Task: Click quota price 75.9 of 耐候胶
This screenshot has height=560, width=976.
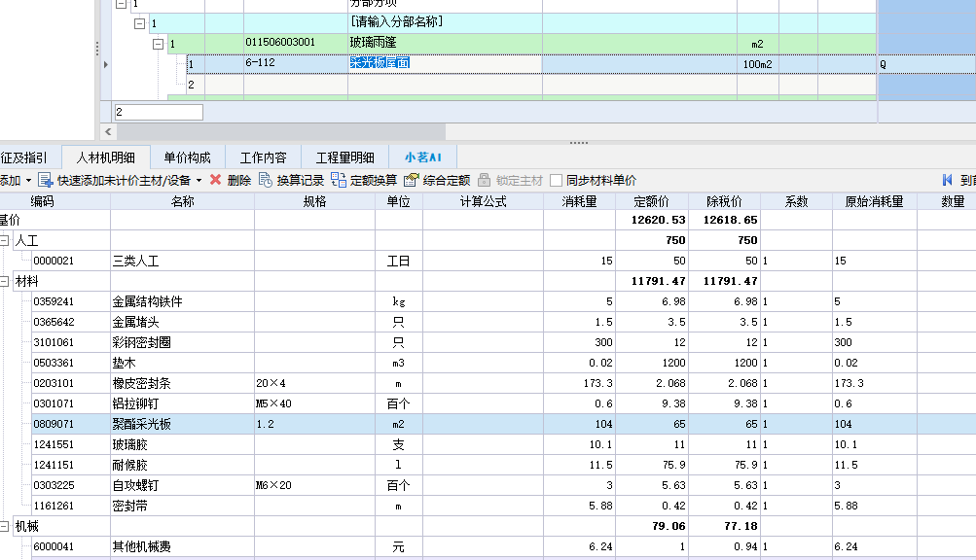Action: (652, 465)
